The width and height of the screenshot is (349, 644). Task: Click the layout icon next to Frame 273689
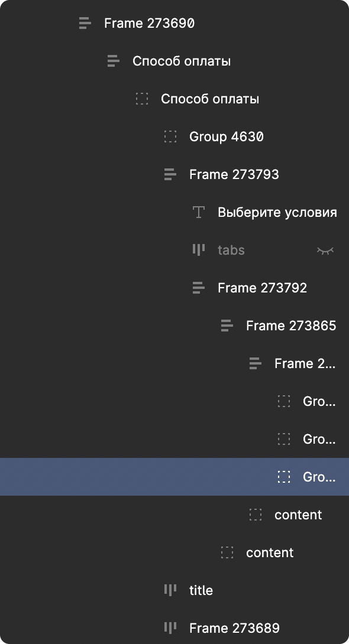[170, 628]
